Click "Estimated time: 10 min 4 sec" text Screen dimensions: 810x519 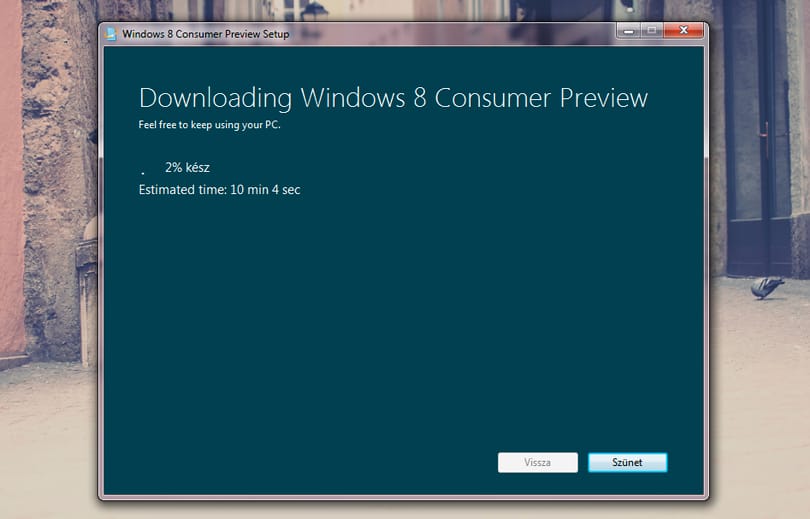[220, 190]
